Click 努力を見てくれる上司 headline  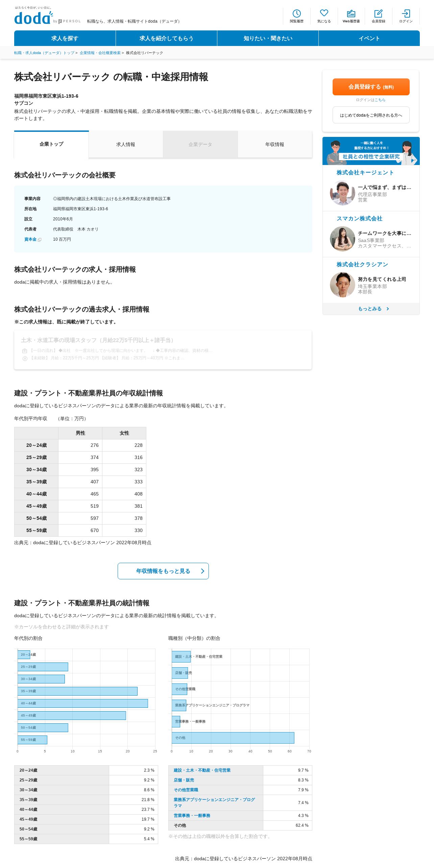(382, 279)
